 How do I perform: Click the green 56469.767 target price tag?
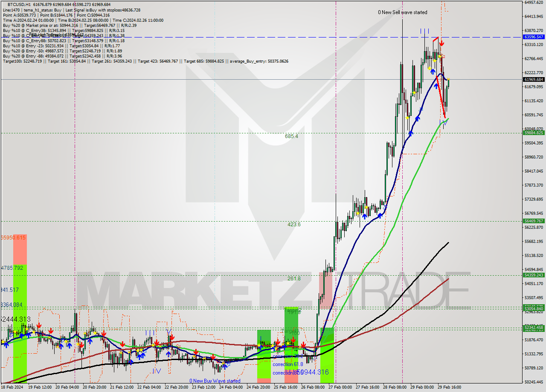coord(534,221)
